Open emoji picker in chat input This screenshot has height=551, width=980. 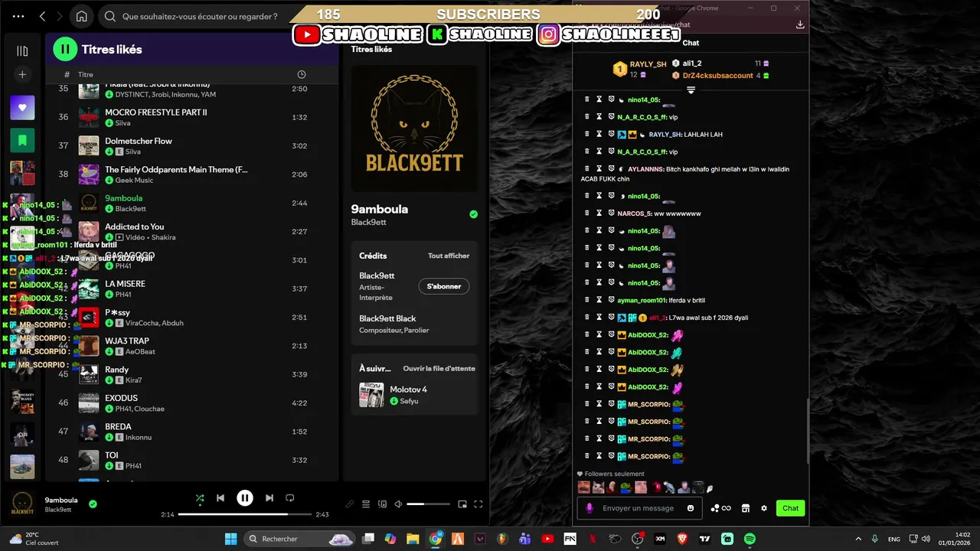click(691, 508)
